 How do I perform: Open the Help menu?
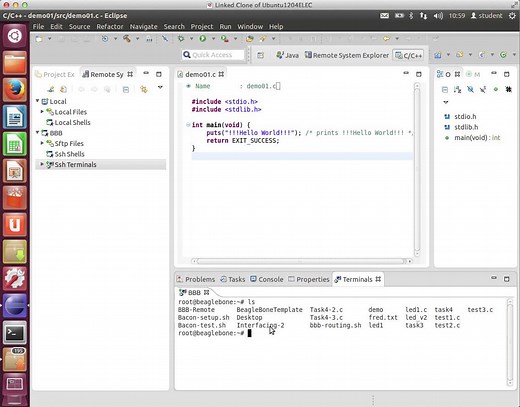(276, 26)
